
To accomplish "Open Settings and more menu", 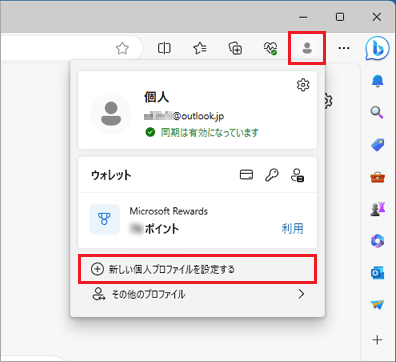I will click(x=344, y=48).
